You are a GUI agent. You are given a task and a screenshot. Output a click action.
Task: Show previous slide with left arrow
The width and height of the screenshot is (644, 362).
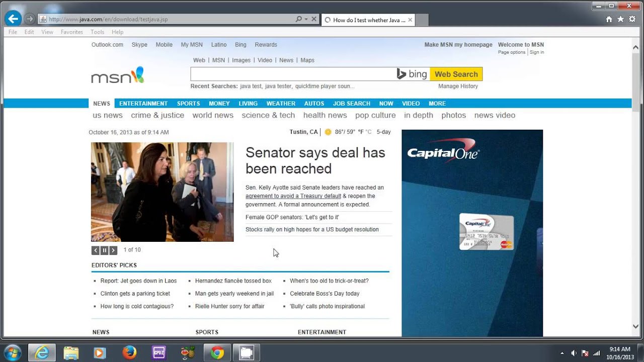[95, 250]
